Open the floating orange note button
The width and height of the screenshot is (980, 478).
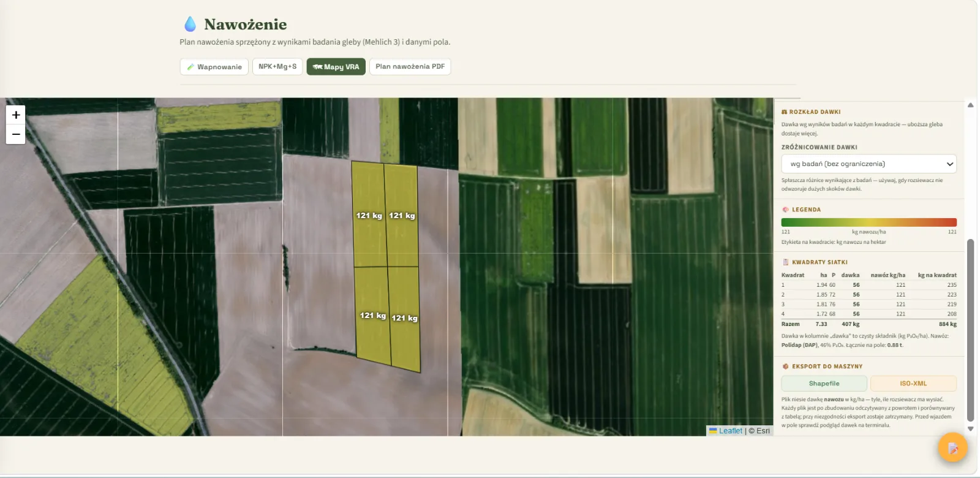[952, 449]
